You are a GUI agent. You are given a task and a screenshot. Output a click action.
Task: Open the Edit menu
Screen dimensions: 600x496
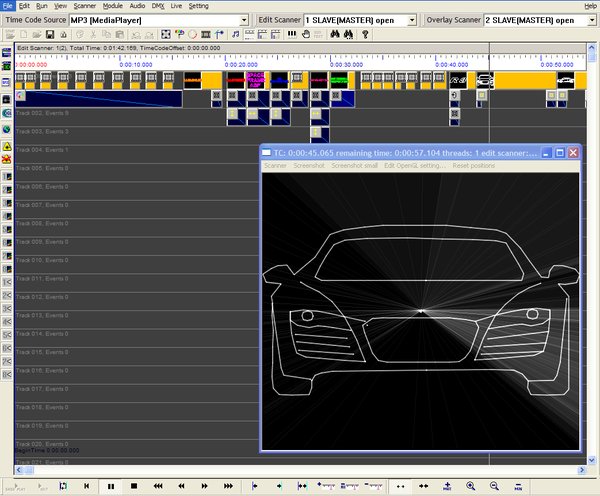(24, 6)
